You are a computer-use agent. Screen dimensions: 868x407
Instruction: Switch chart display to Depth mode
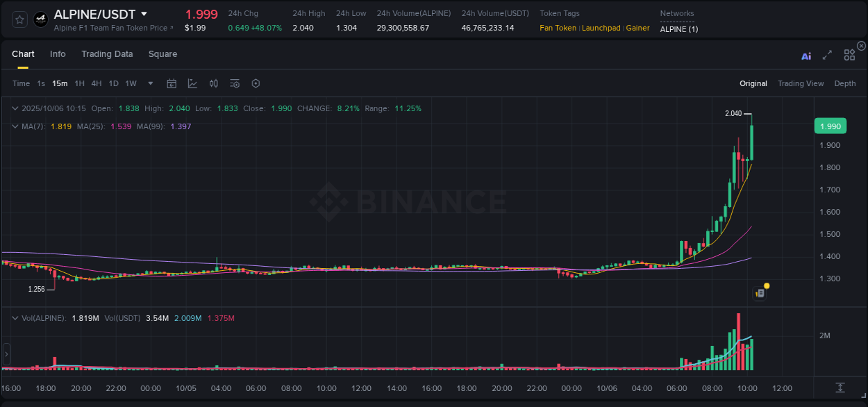(x=845, y=83)
